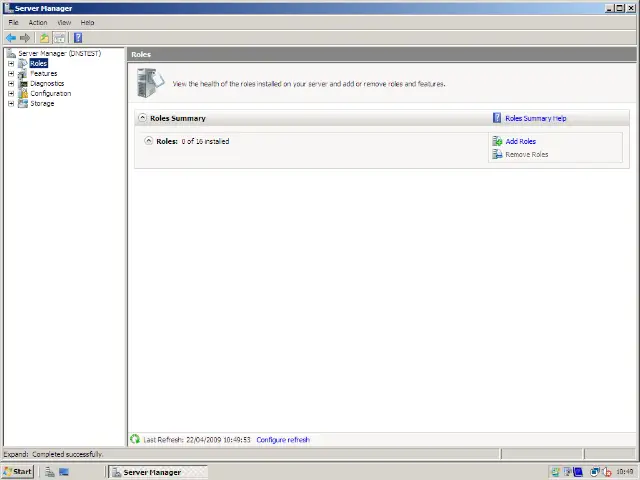Click the Diagnostics tree node icon

tap(23, 83)
